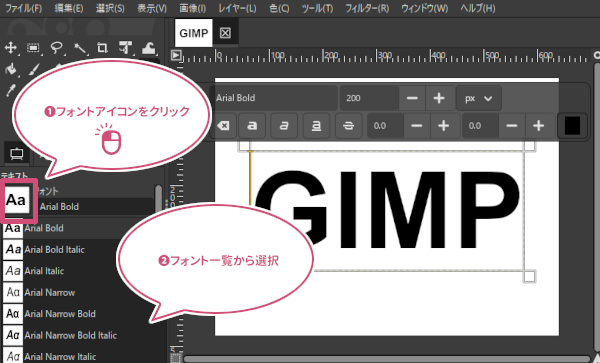Viewport: 600px width, 363px height.
Task: Click the font size field showing 200
Action: (x=370, y=98)
